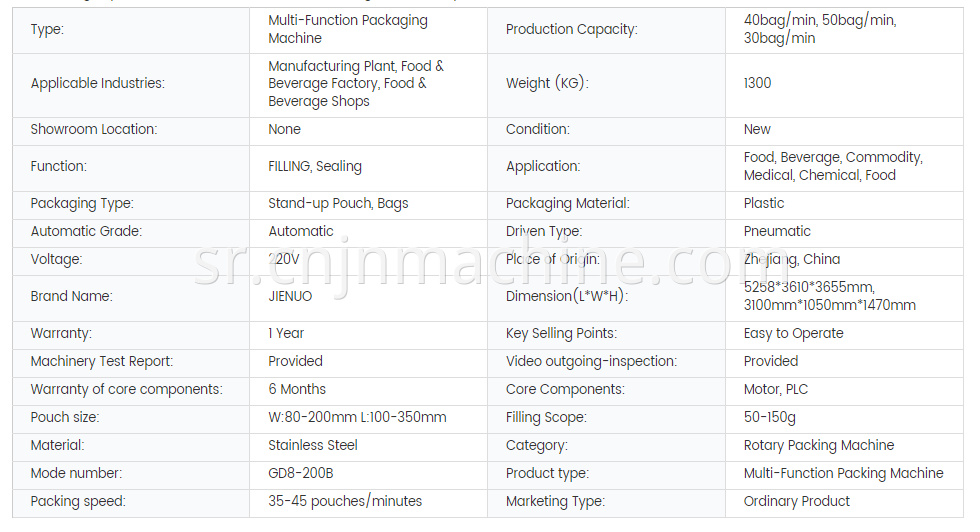The width and height of the screenshot is (980, 532).
Task: Select the 'Applicable Industries:' label
Action: coord(98,83)
